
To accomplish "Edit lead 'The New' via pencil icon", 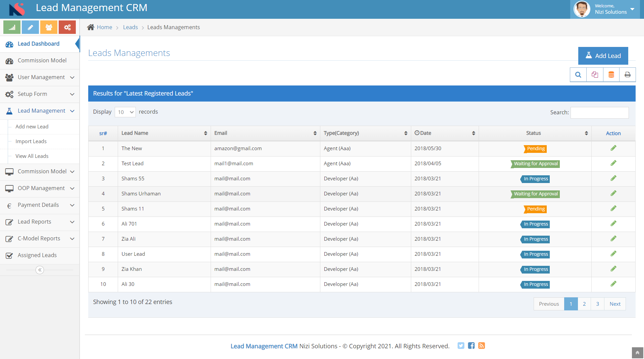I will [613, 148].
